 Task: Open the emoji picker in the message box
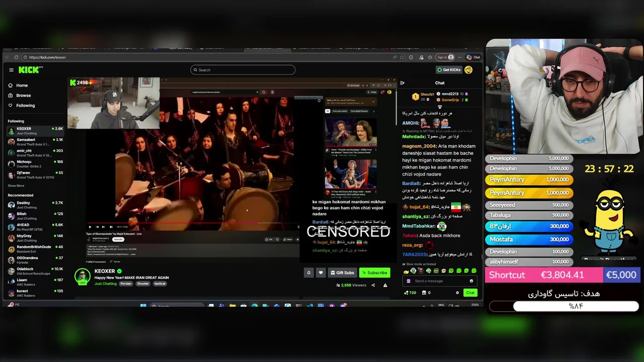coord(471,281)
